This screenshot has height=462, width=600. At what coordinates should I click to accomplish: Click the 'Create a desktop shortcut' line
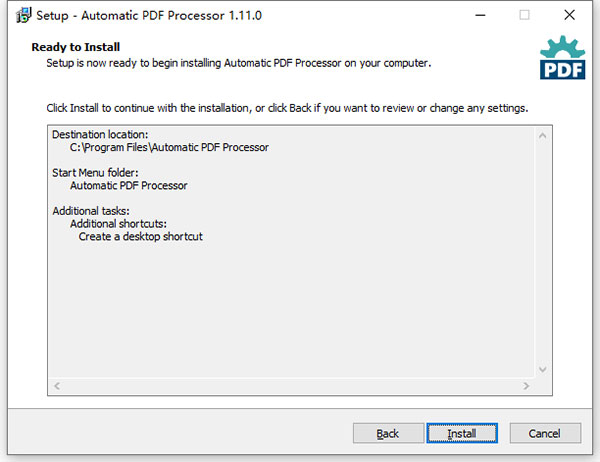140,237
